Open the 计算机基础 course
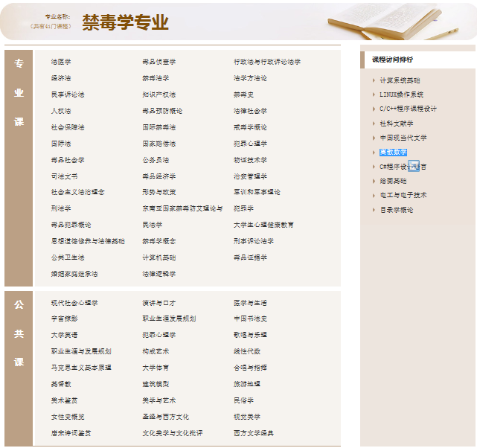Viewport: 477px width, 448px height. click(159, 257)
